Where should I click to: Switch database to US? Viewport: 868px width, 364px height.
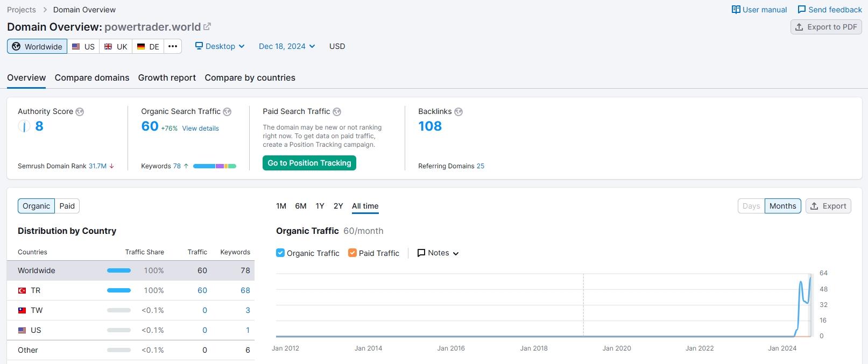point(83,46)
